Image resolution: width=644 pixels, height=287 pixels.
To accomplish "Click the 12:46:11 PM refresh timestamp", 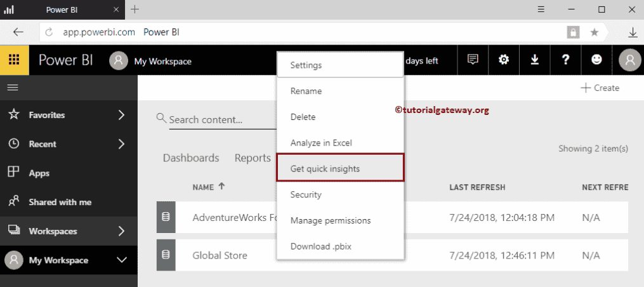I will (x=502, y=255).
